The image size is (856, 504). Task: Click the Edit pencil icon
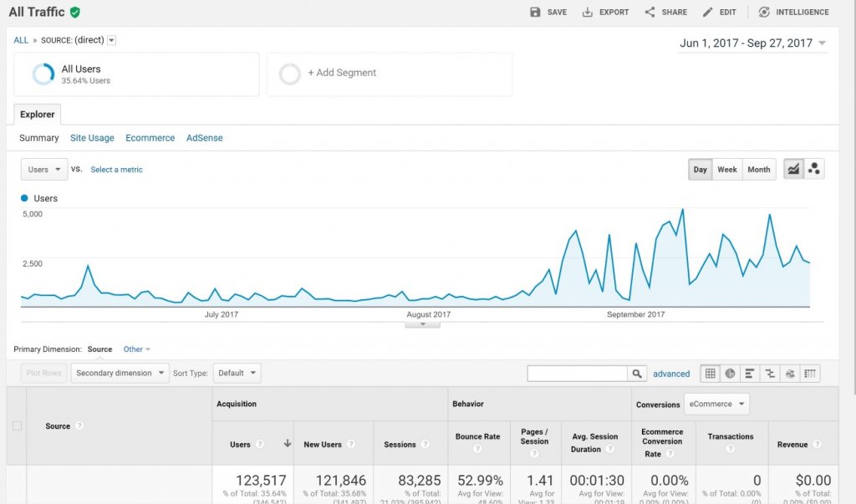pos(708,13)
